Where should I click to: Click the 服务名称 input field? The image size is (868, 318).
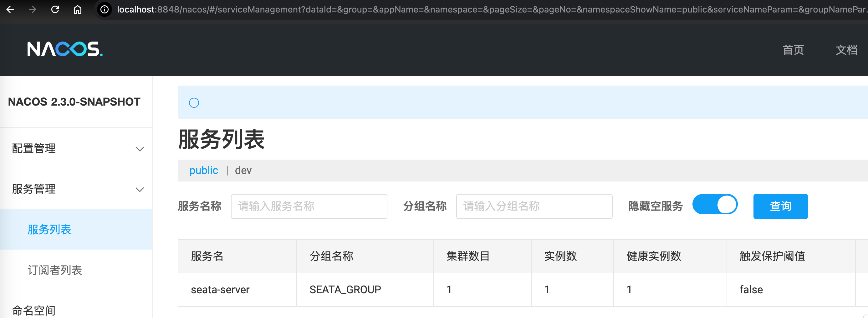(x=309, y=206)
